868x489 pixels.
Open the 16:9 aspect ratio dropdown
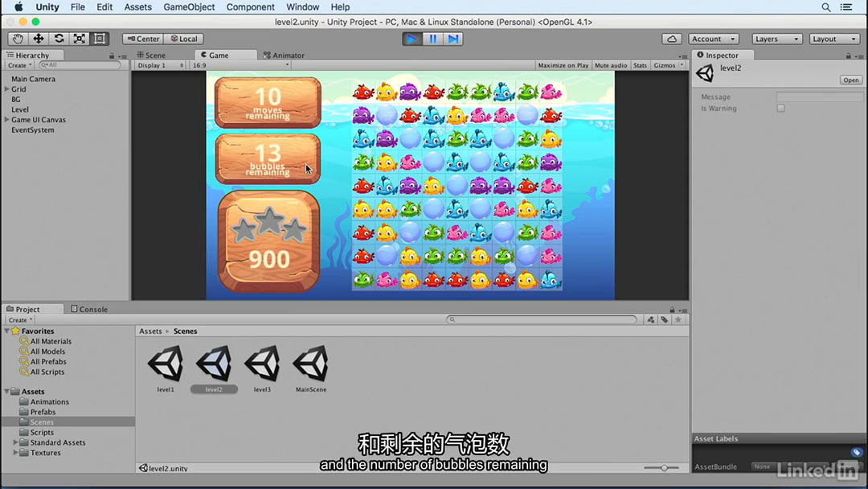coord(240,65)
